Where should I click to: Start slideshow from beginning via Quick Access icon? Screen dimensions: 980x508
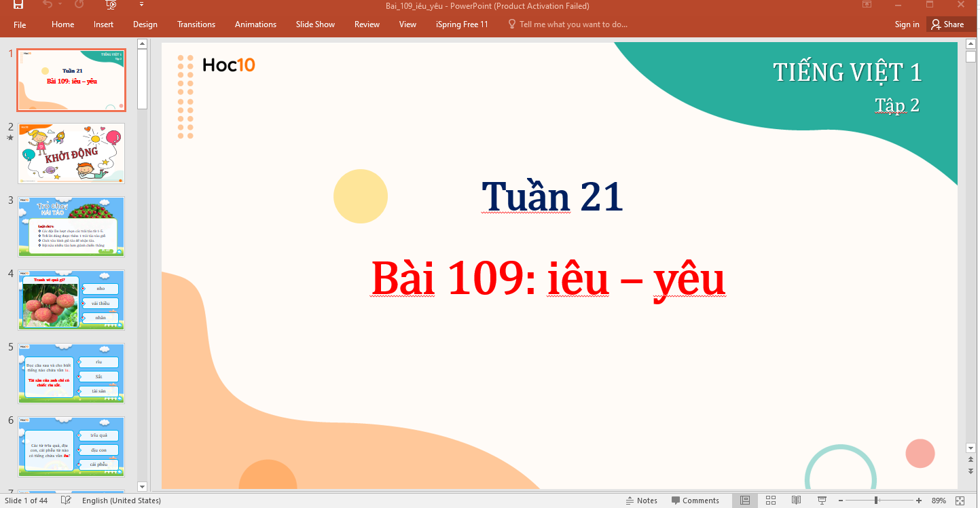click(111, 5)
